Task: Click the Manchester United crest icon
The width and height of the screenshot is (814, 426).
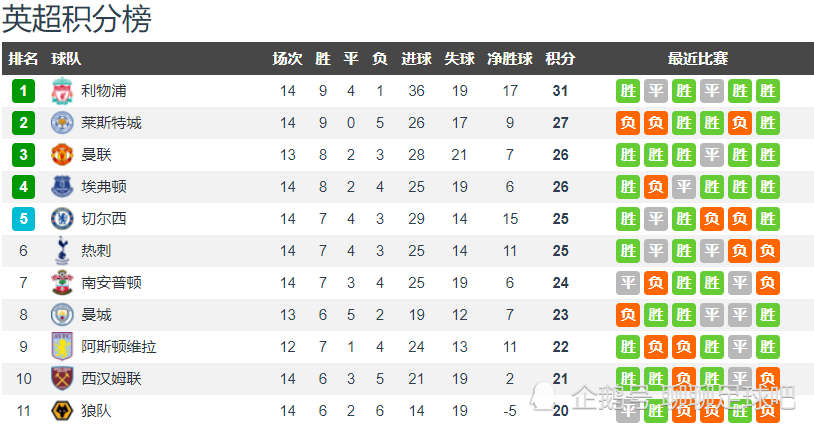Action: pos(62,155)
